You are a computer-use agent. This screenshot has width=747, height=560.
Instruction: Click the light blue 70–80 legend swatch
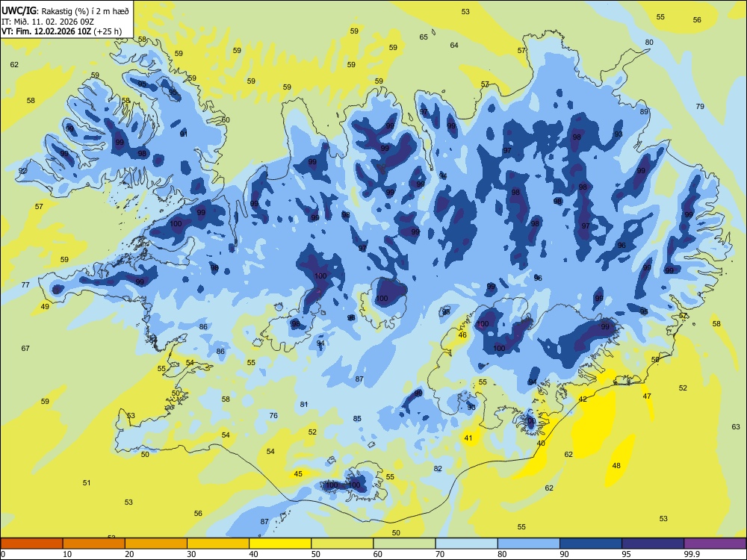466,544
